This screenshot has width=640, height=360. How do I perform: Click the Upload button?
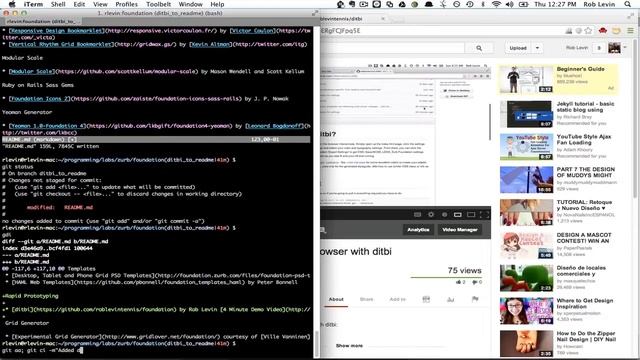point(518,48)
